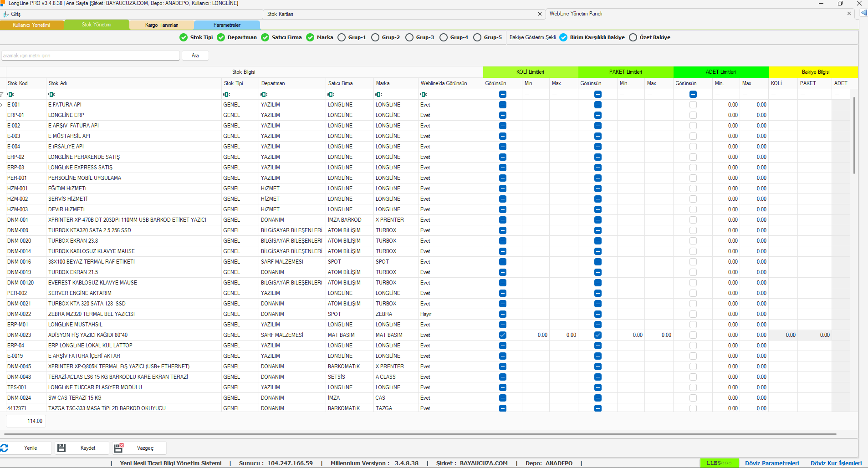Click the Giriş tab chart icon
The image size is (868, 468).
[6, 14]
